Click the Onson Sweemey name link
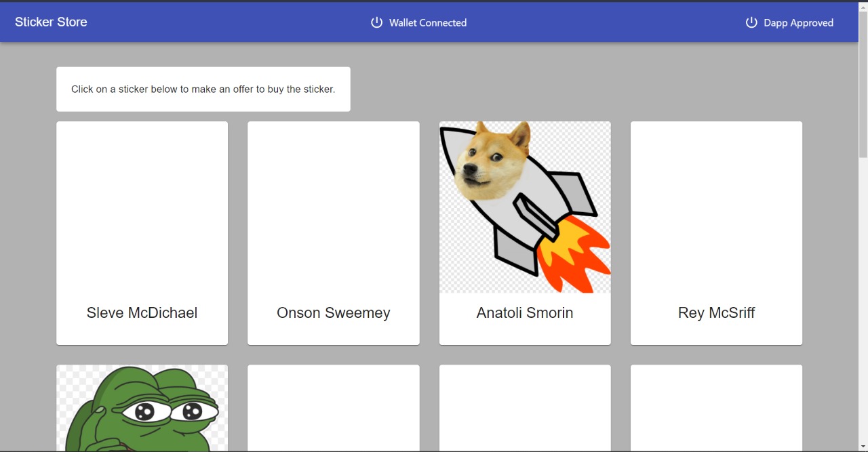 click(333, 312)
